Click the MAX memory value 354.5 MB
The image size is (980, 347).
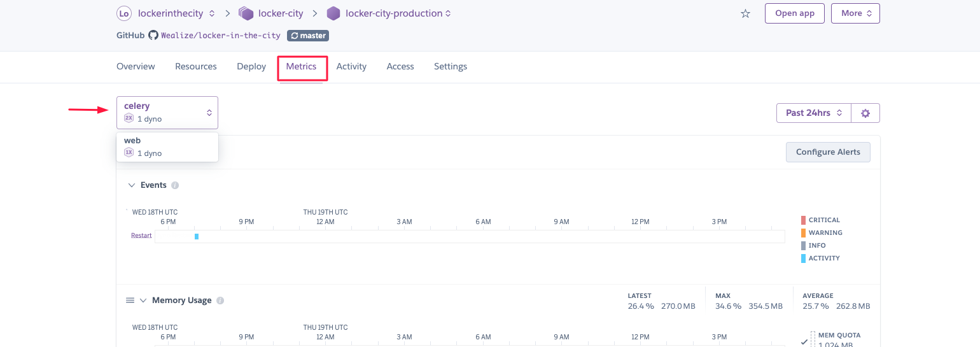tap(766, 306)
